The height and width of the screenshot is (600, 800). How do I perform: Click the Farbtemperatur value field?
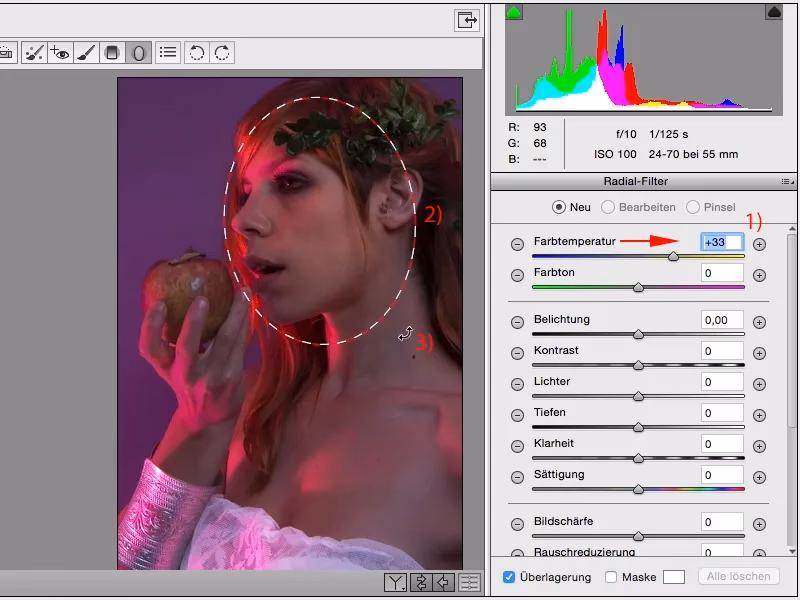pyautogui.click(x=722, y=242)
